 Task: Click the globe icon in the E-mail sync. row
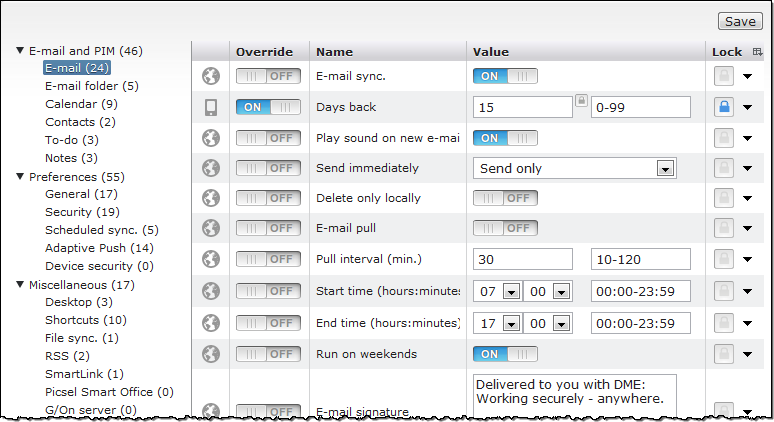(x=210, y=76)
